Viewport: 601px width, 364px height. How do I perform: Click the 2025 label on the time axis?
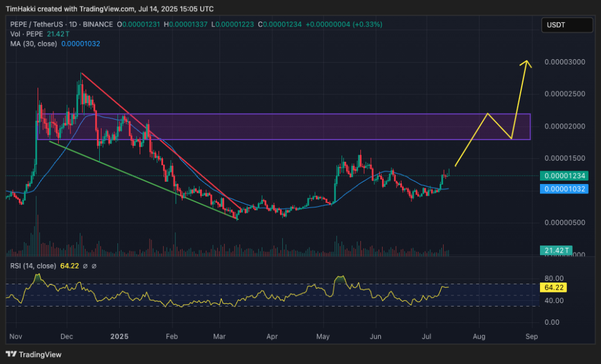point(119,337)
